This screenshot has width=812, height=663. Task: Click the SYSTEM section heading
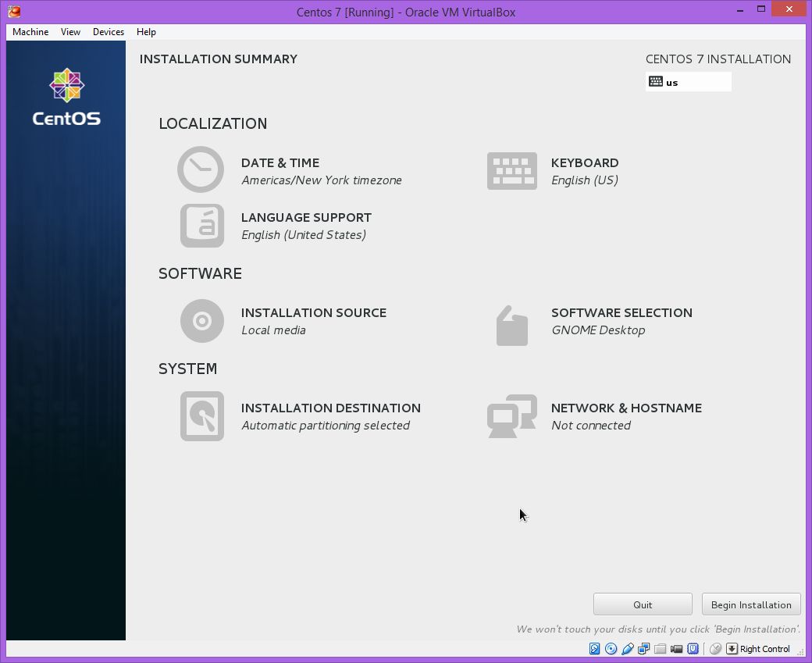click(x=187, y=369)
